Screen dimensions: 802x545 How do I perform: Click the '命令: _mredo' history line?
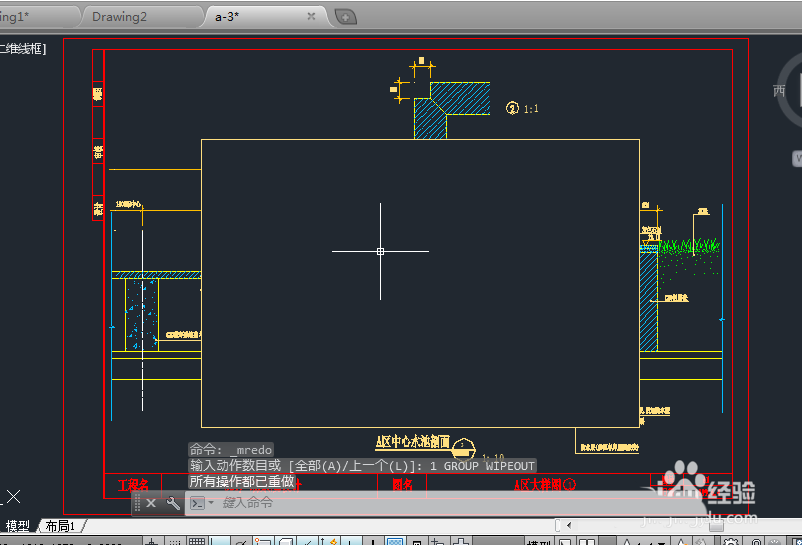pyautogui.click(x=231, y=450)
